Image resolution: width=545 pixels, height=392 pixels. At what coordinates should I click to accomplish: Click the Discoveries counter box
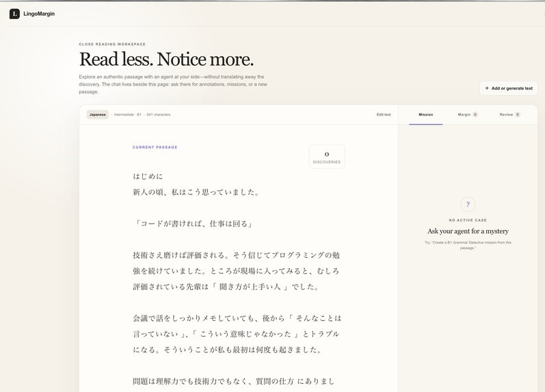pos(327,157)
